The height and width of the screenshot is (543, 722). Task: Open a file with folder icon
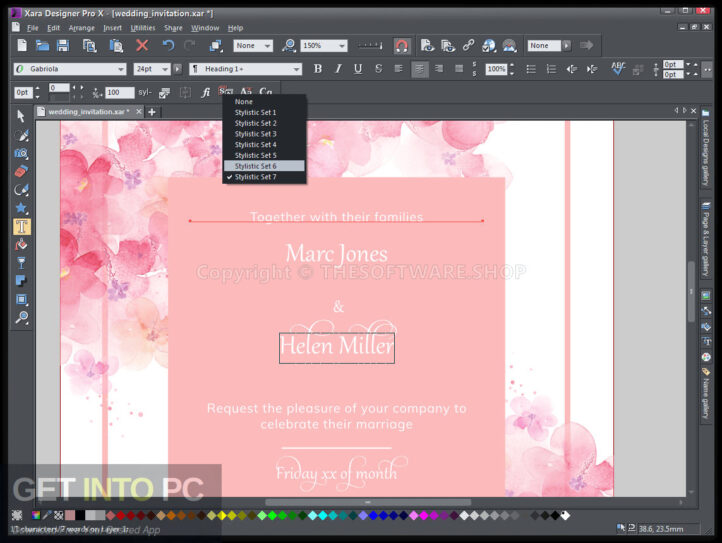[x=42, y=45]
